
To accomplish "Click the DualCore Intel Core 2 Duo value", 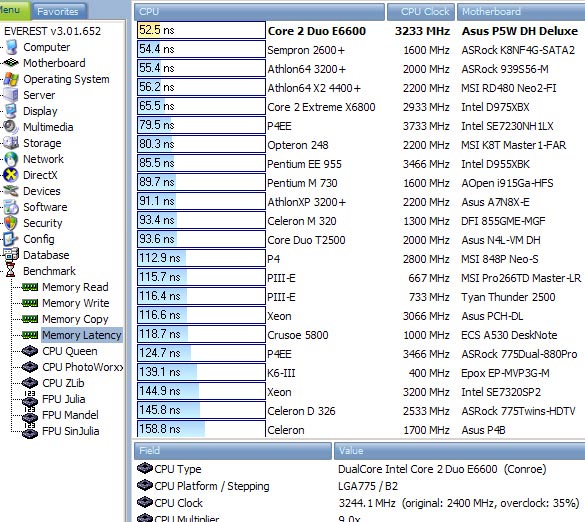I will [442, 469].
